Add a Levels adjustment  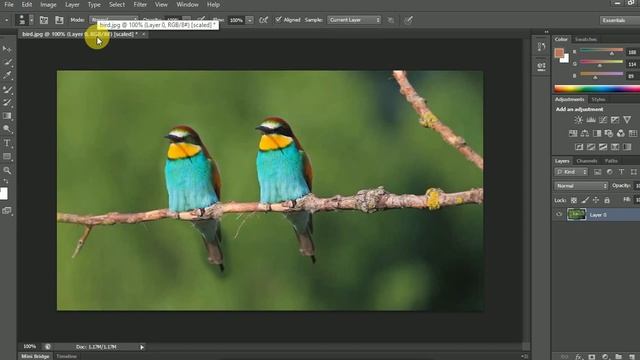point(591,120)
